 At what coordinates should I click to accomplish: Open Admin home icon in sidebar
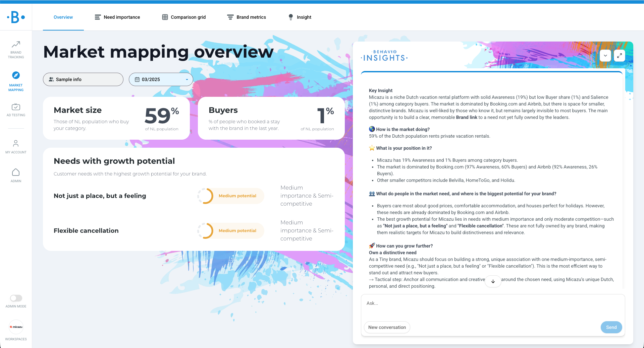point(16,172)
